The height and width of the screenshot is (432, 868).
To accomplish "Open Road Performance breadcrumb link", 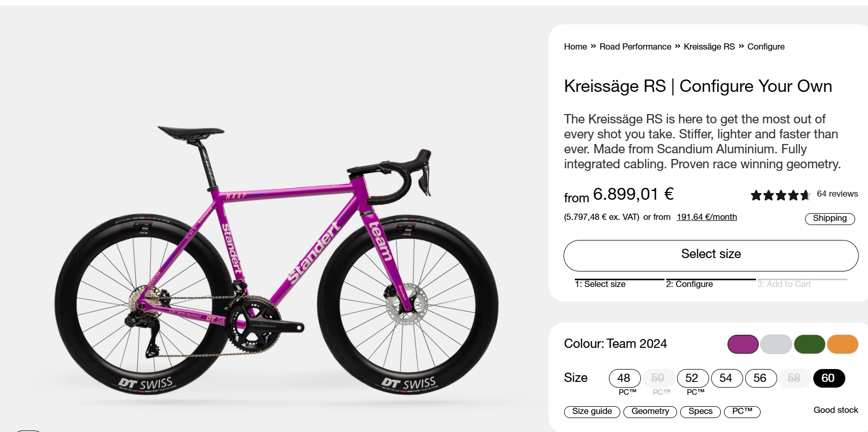I will click(x=635, y=47).
